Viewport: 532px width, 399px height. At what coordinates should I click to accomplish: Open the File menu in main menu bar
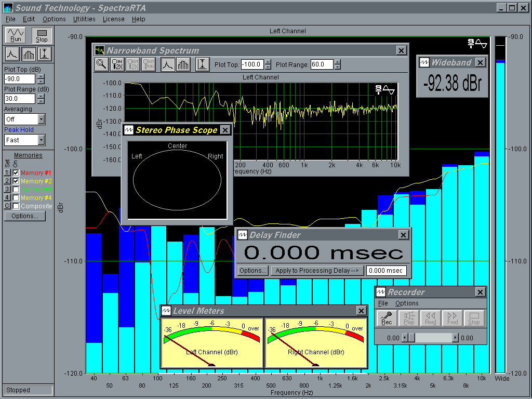tap(10, 19)
